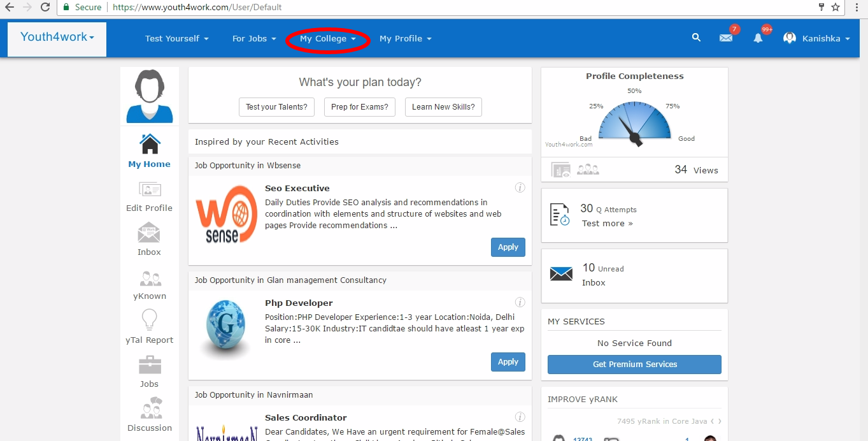868x441 pixels.
Task: Click the Inbox link under 10 Unread
Action: tap(594, 282)
